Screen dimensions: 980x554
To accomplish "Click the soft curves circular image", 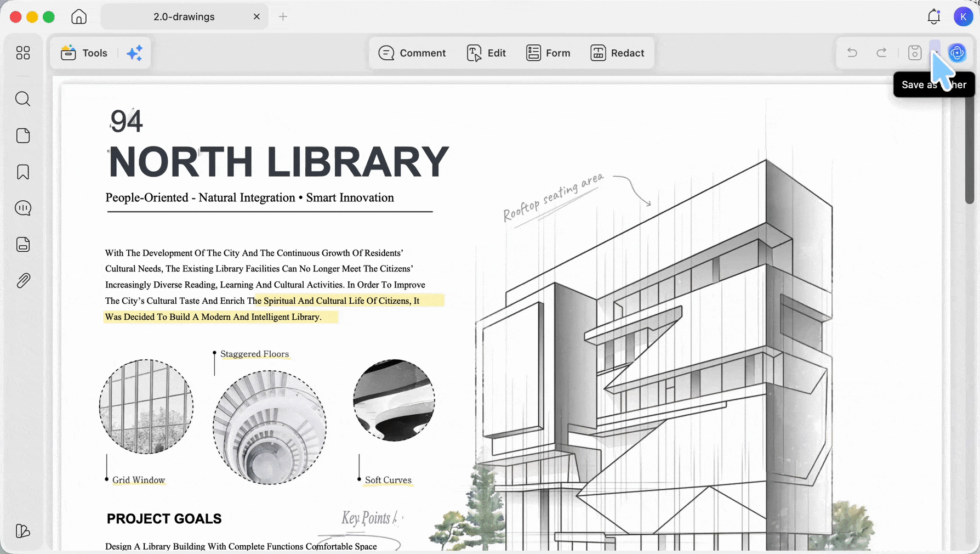I will [394, 400].
